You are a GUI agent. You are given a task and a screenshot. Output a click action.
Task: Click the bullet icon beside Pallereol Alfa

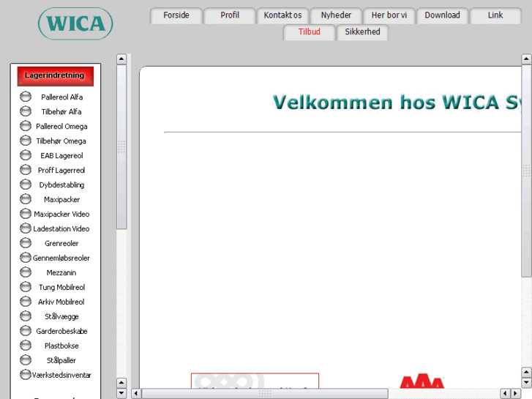pyautogui.click(x=26, y=97)
